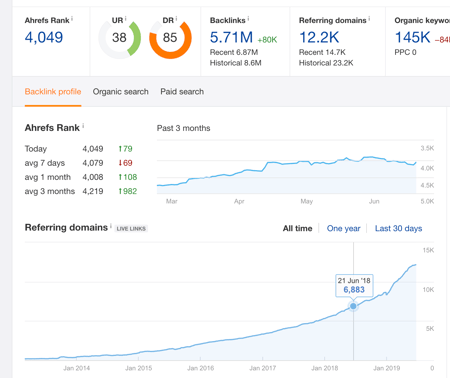Open the 12.2K referring domains link
This screenshot has height=378, width=450.
[319, 37]
